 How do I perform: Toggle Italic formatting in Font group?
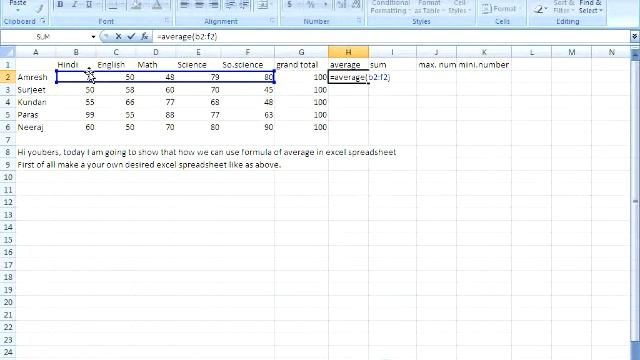[74, 5]
